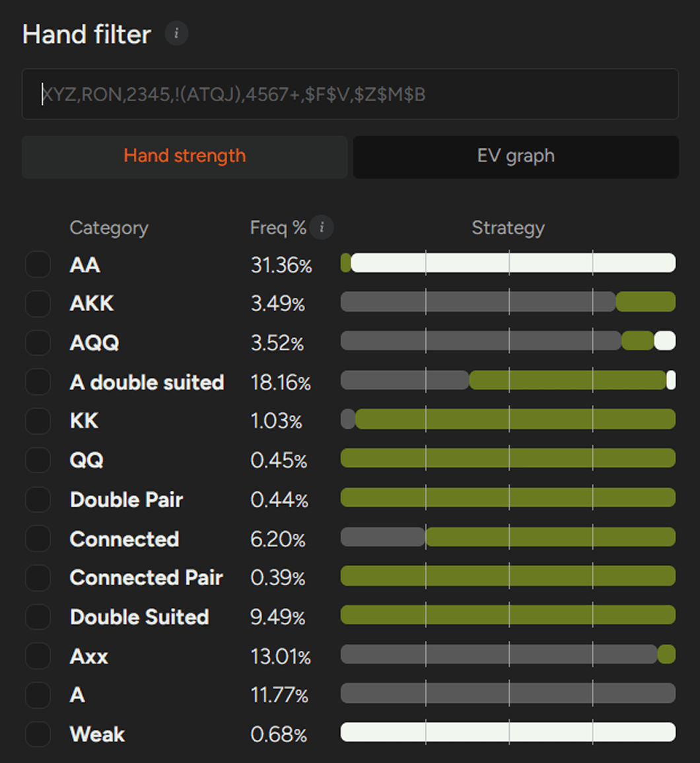Click info icon next to Hand filter
Image resolution: width=700 pixels, height=763 pixels.
point(176,33)
